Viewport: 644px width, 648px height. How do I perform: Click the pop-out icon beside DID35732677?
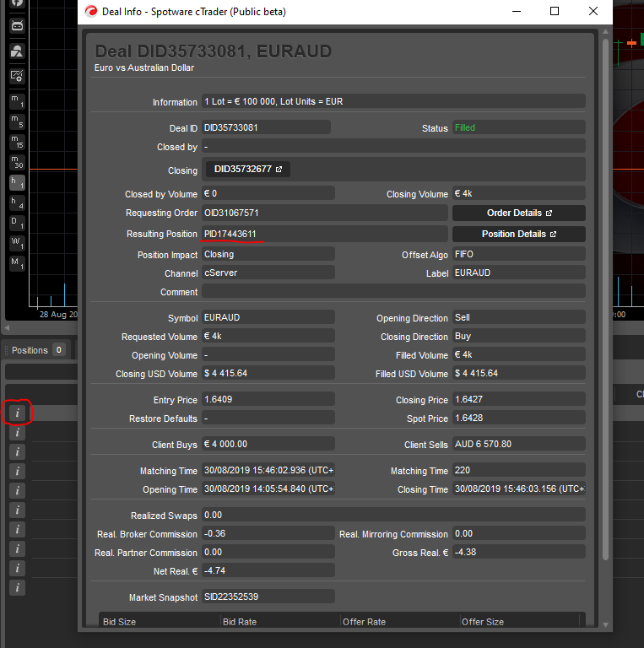pos(279,169)
